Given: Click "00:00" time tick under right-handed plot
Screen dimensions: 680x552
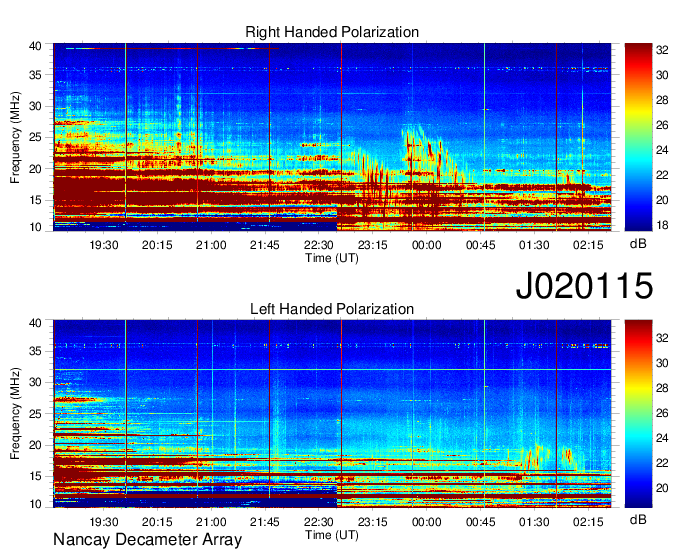Looking at the screenshot, I should [x=427, y=245].
